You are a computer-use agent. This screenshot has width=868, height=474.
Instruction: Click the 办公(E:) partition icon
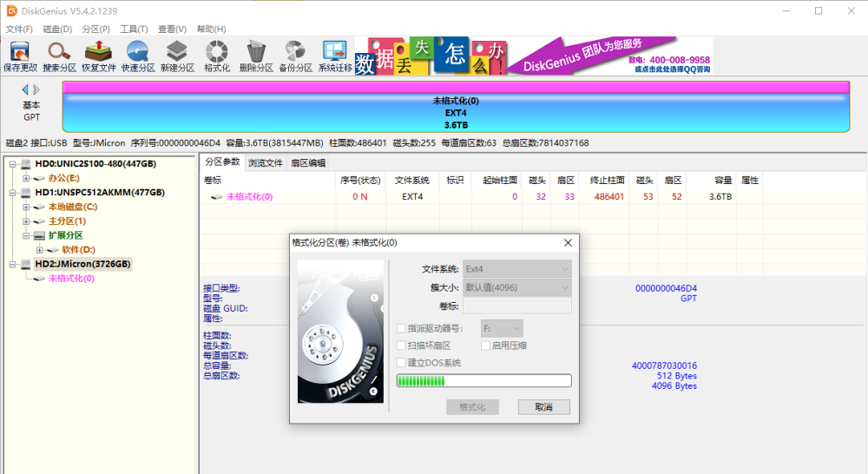pyautogui.click(x=39, y=178)
